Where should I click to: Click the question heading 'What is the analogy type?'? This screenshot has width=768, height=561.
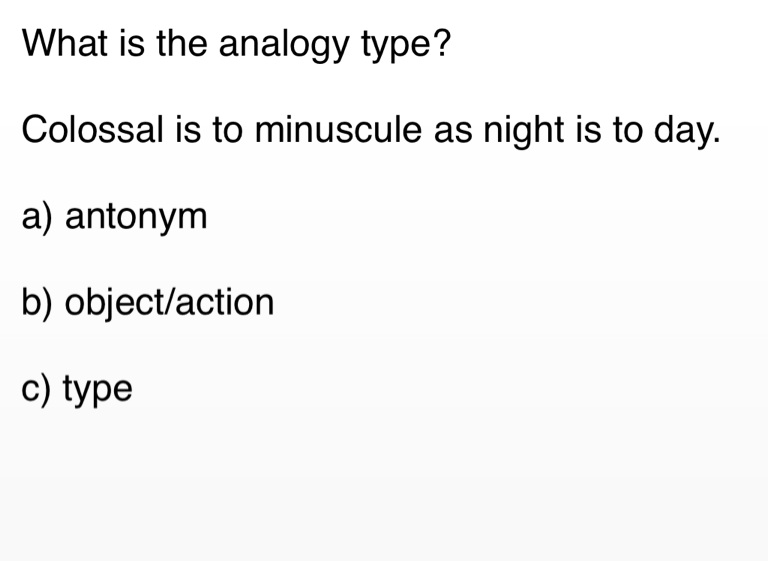pos(236,44)
